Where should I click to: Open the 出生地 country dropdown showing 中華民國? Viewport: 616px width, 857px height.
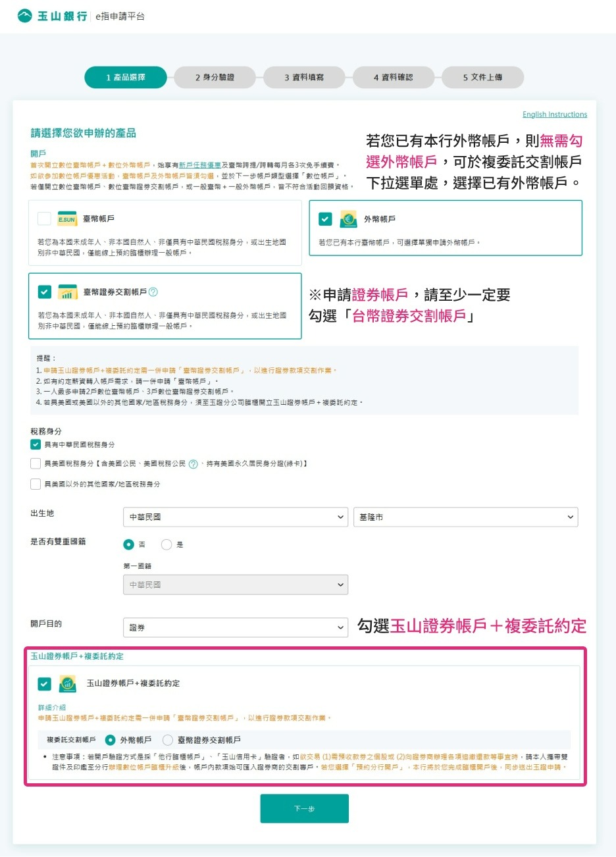tap(235, 517)
